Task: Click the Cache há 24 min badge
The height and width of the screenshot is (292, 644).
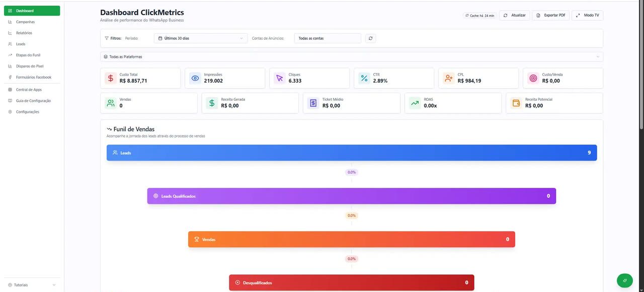Action: [x=479, y=16]
